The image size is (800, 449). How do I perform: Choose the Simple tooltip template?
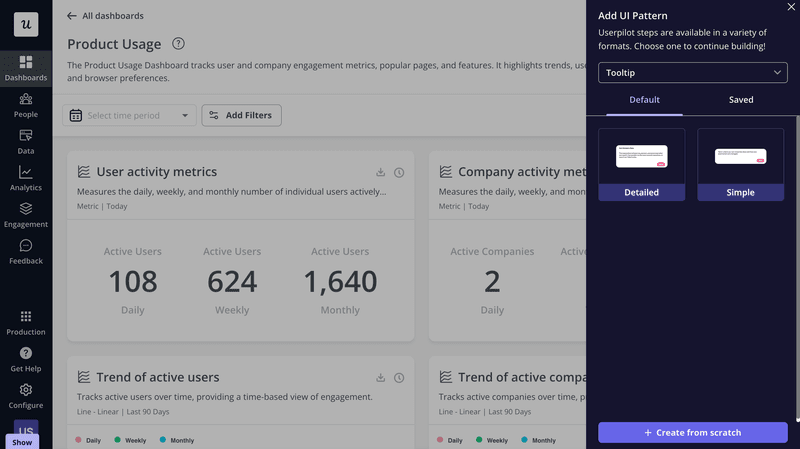(740, 164)
